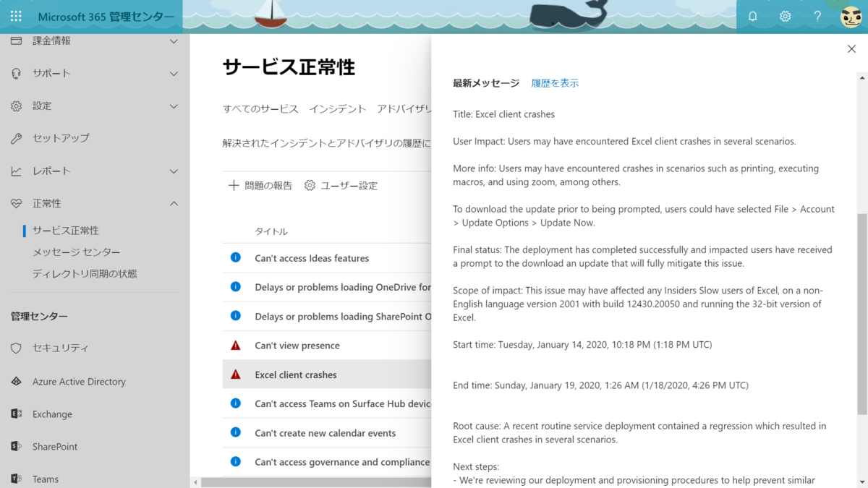Click the gear icon beside ユーザー設定

tap(310, 185)
